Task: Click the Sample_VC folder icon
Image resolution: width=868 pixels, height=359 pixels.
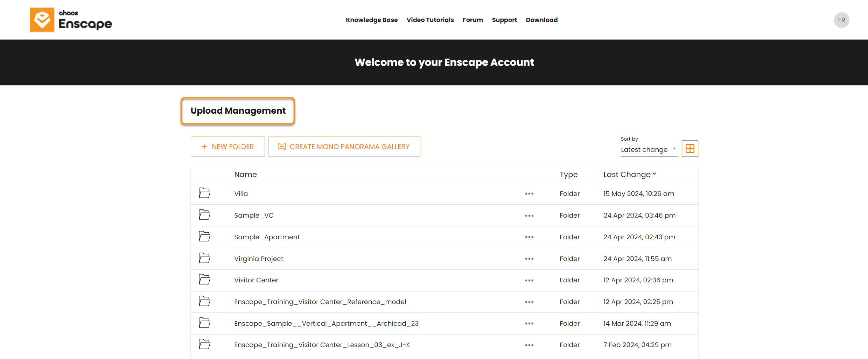Action: [x=204, y=215]
